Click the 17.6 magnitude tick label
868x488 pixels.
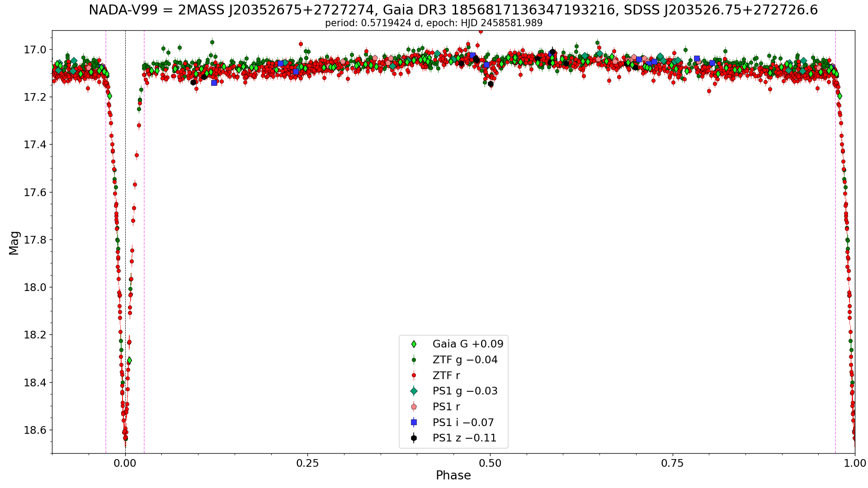pos(35,192)
